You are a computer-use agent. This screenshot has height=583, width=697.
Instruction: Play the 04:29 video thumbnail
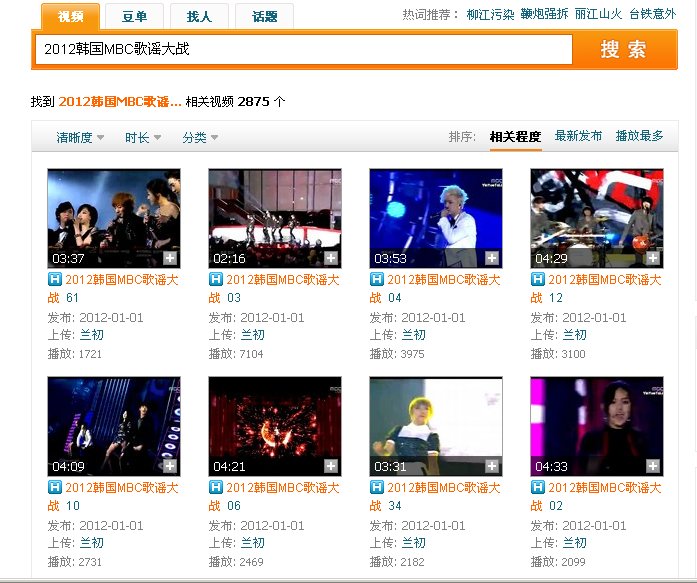pos(597,218)
